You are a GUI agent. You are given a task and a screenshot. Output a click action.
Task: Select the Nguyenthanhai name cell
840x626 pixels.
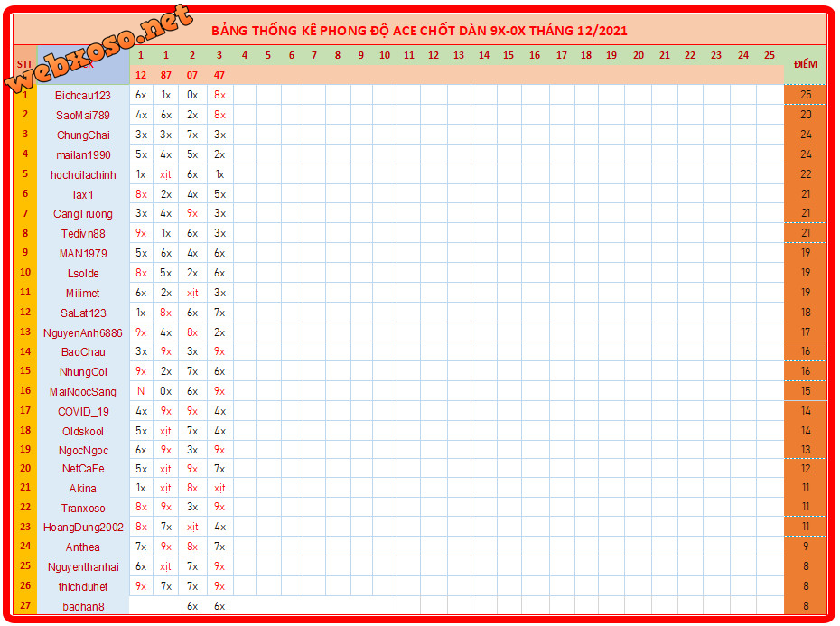coord(83,567)
